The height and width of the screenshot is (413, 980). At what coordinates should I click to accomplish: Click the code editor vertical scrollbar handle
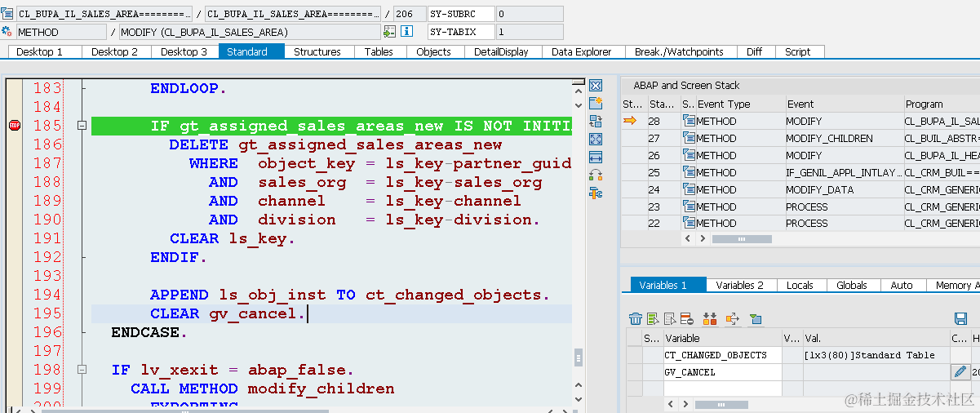click(x=579, y=357)
